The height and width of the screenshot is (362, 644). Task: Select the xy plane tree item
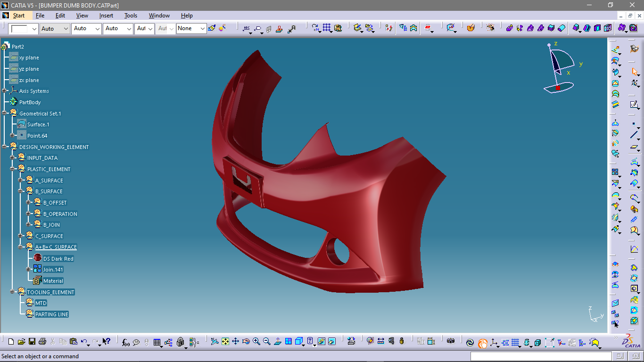pyautogui.click(x=29, y=58)
